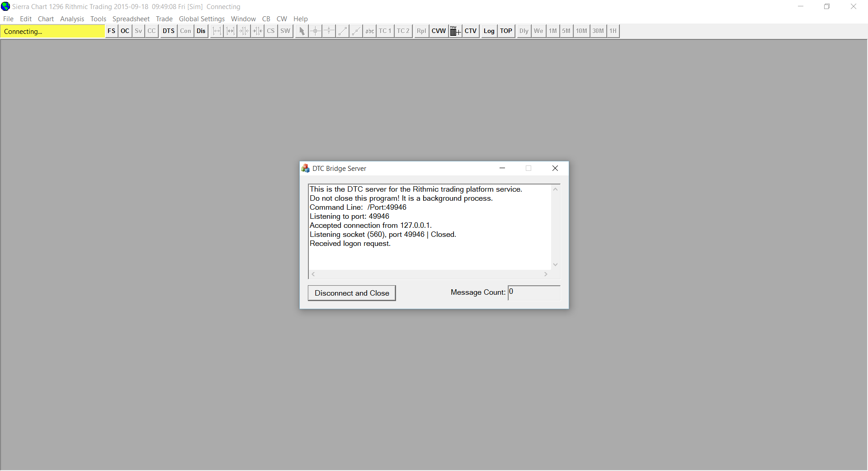Click the first bar spacing icon with outward arrows
The image size is (868, 471).
coord(217,31)
